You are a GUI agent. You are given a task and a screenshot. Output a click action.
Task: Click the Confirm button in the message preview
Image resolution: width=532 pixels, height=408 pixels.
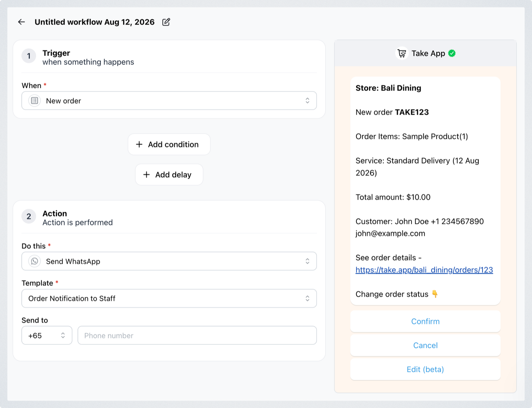coord(425,321)
